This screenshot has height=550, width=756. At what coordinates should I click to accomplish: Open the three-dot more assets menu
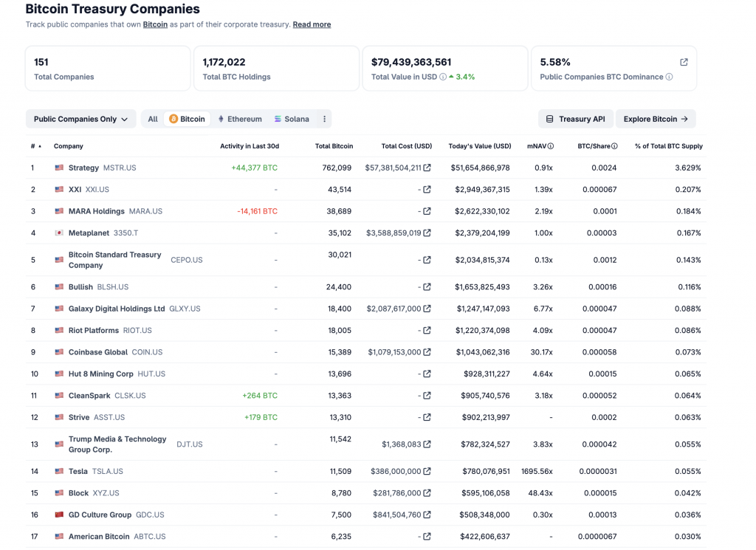324,119
